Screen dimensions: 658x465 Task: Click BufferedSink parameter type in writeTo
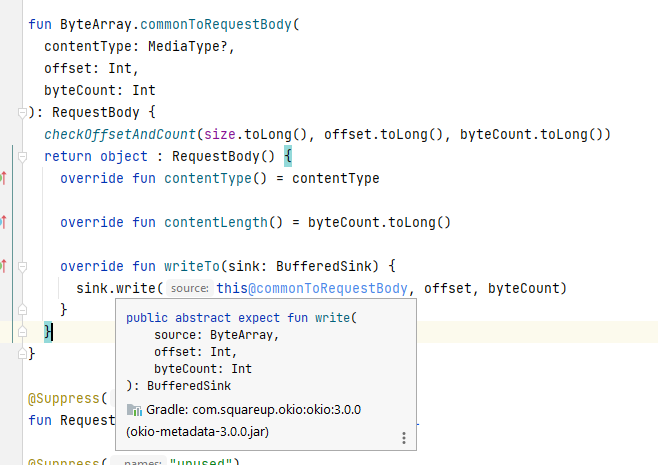click(324, 266)
